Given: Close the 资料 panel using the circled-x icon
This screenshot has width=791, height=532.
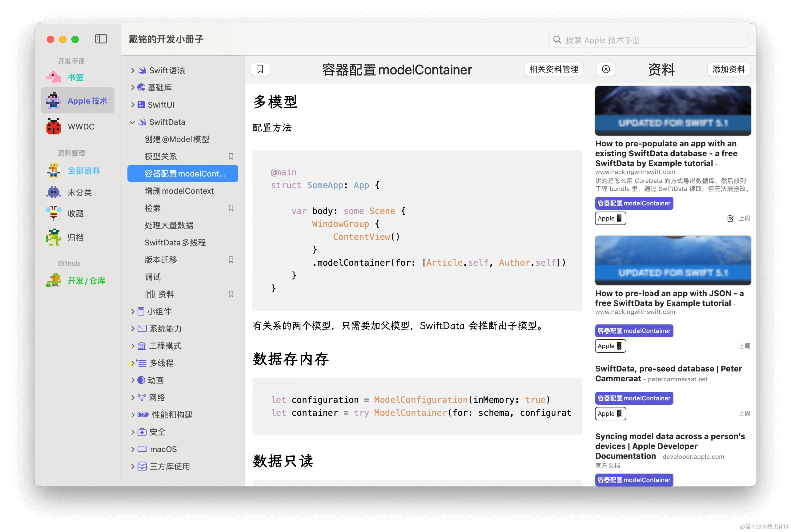Looking at the screenshot, I should pyautogui.click(x=606, y=69).
